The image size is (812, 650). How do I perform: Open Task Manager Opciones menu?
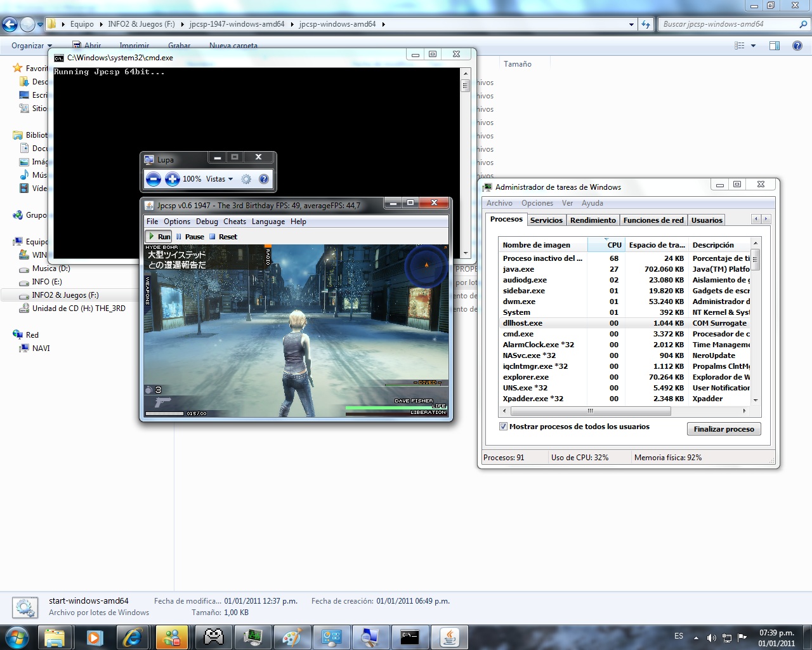537,203
